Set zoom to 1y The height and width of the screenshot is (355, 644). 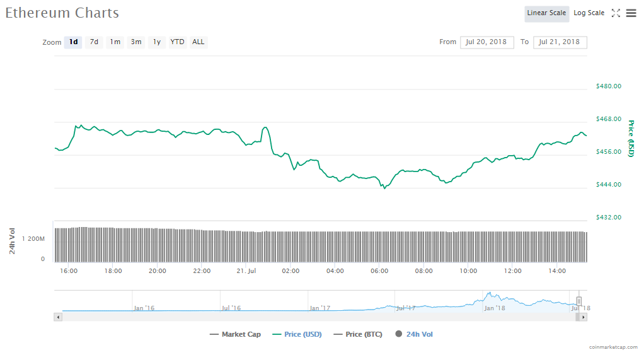(x=156, y=42)
